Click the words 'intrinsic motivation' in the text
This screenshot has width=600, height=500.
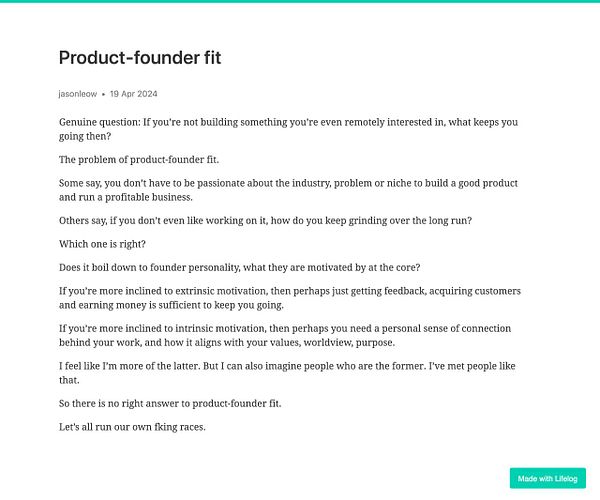(x=219, y=329)
